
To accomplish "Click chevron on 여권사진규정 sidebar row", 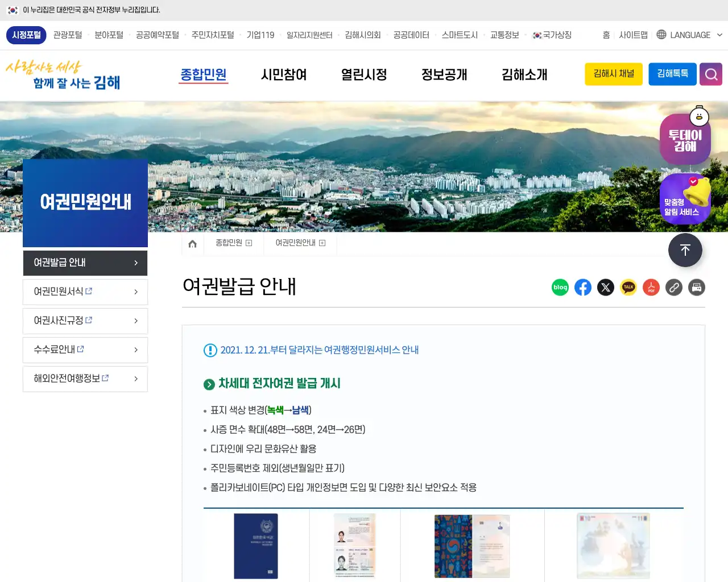I will 136,321.
